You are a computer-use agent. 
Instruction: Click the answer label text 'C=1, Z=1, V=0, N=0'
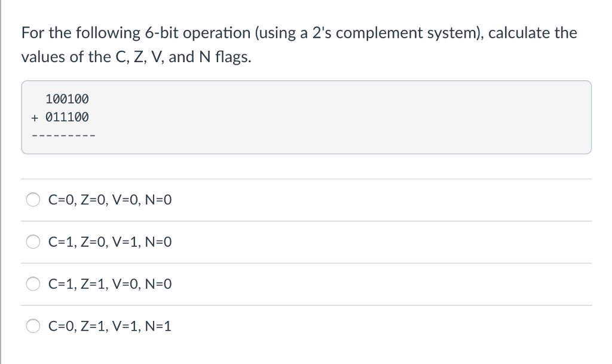coord(110,285)
